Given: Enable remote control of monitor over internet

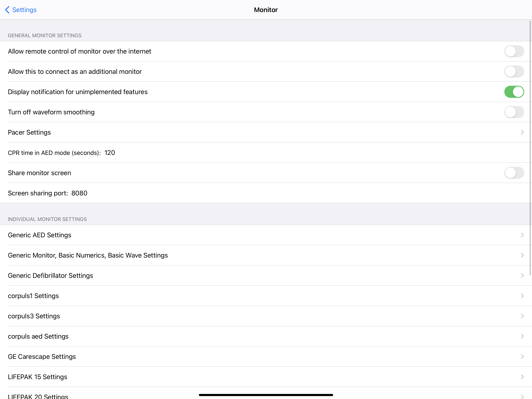Looking at the screenshot, I should click(x=514, y=51).
